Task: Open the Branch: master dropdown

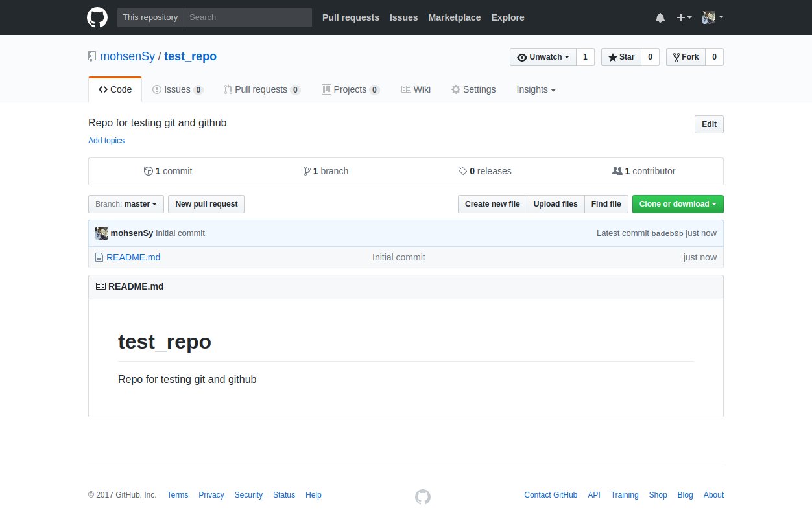Action: (126, 204)
